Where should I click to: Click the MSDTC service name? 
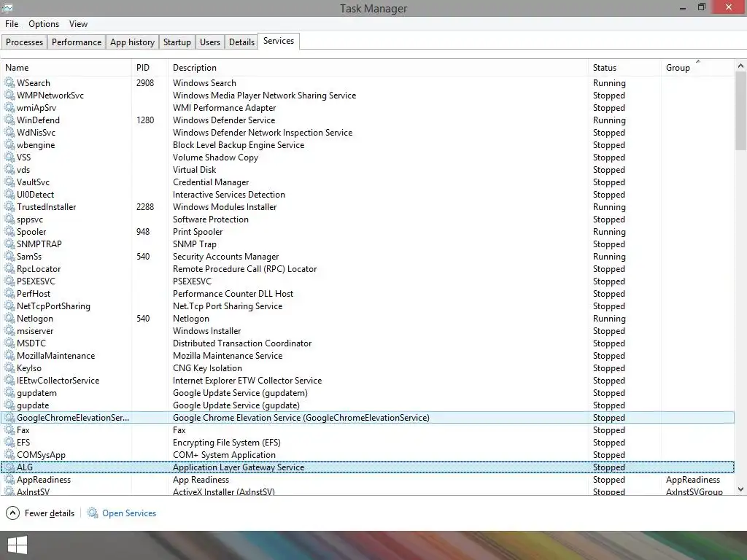[x=31, y=343]
